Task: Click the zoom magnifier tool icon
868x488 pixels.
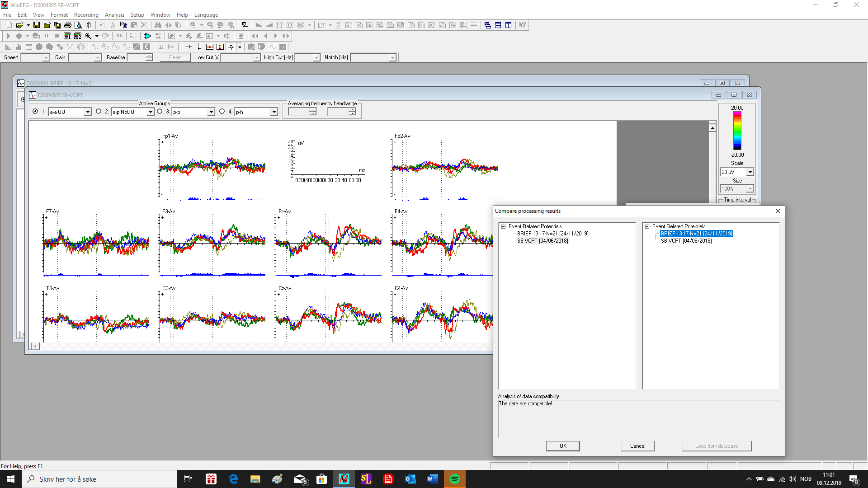Action: [x=89, y=36]
